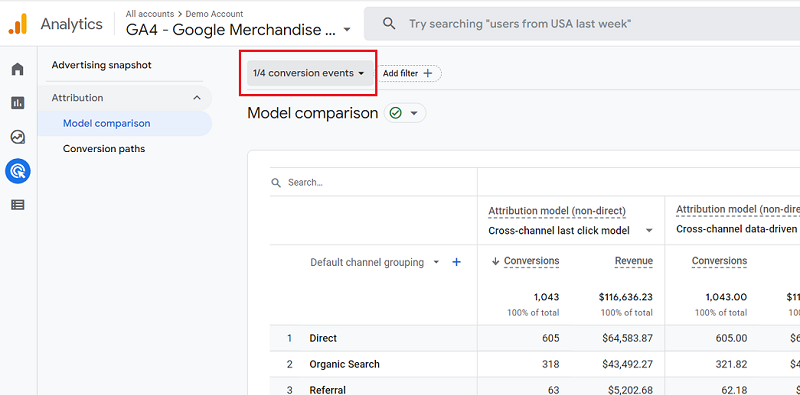Click GA4 - Google Merchandise property name
The height and width of the screenshot is (395, 800).
pyautogui.click(x=231, y=30)
